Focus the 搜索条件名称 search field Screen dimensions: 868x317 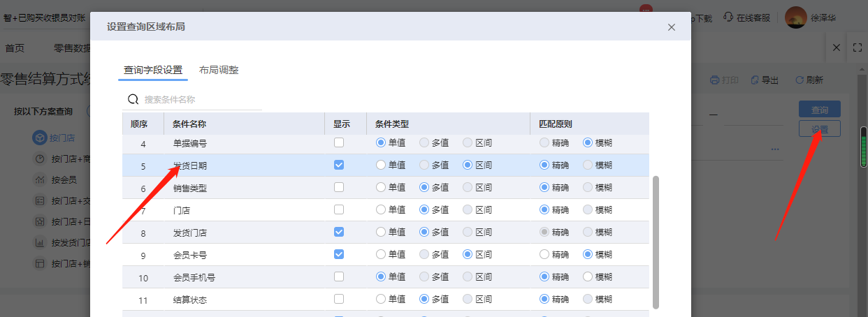coord(199,100)
